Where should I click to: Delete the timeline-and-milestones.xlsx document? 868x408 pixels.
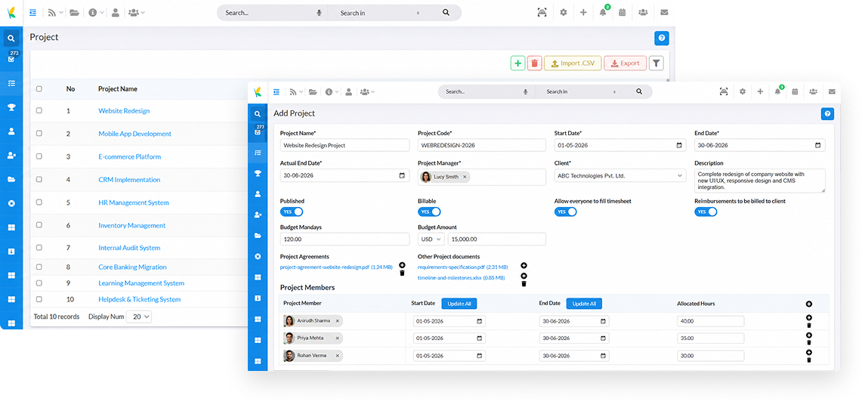click(524, 283)
